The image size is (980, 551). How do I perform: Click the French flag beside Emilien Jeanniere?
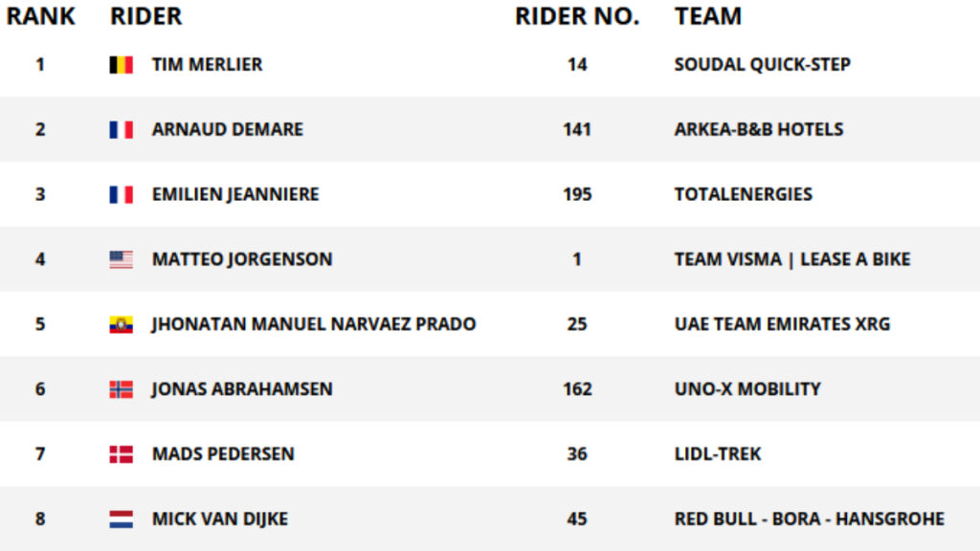(x=122, y=194)
